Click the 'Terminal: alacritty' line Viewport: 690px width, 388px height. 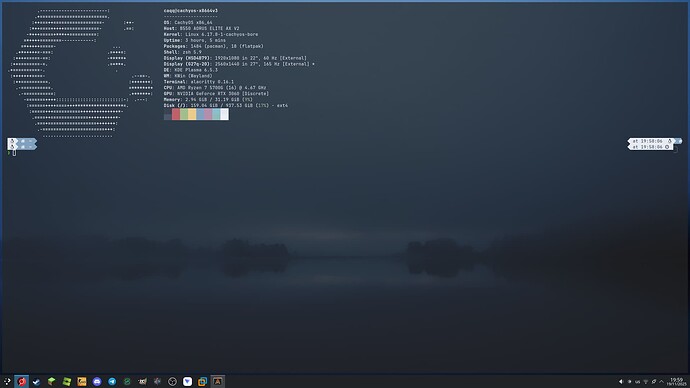[199, 82]
